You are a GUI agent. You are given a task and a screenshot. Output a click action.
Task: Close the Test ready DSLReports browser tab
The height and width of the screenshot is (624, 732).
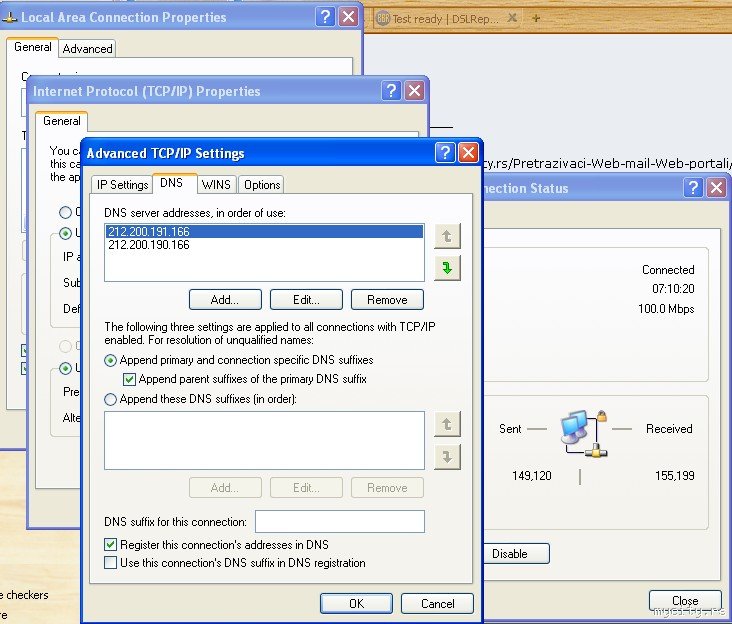click(512, 18)
